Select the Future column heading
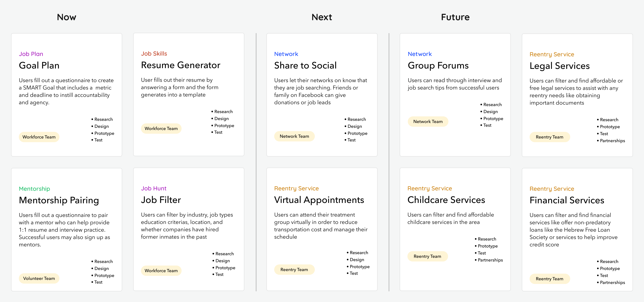644x302 pixels. click(455, 17)
